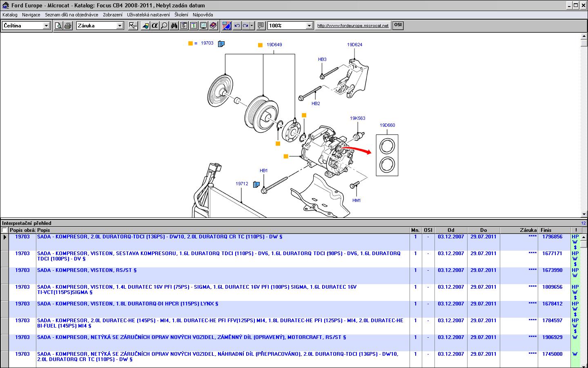Expand the Záruka dropdown list
This screenshot has height=368, width=588.
click(x=120, y=26)
